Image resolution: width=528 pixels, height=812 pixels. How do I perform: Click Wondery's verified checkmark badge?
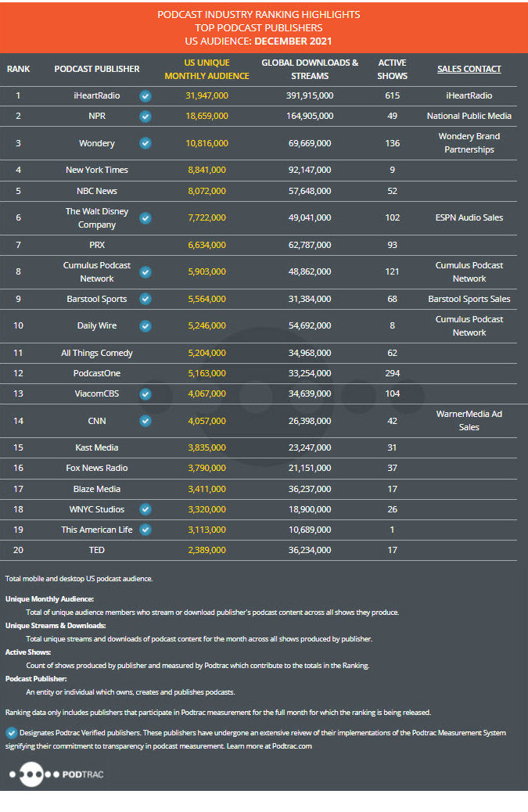tap(145, 143)
